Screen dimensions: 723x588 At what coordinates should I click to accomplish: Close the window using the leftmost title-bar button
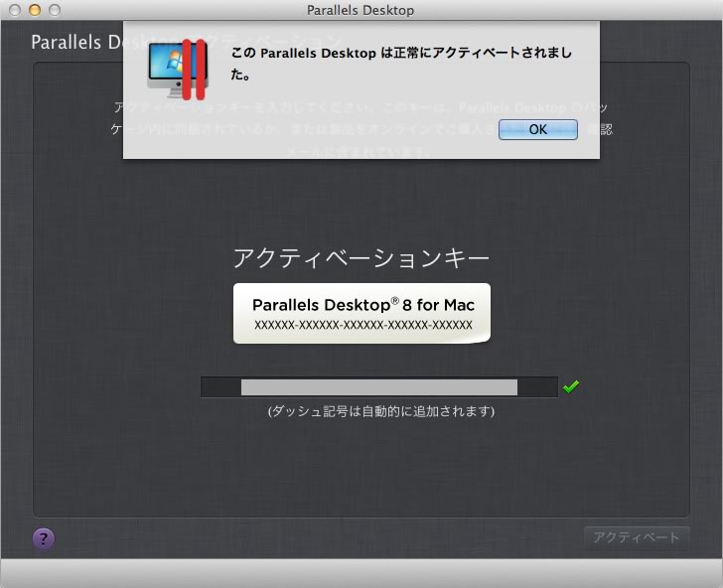15,10
